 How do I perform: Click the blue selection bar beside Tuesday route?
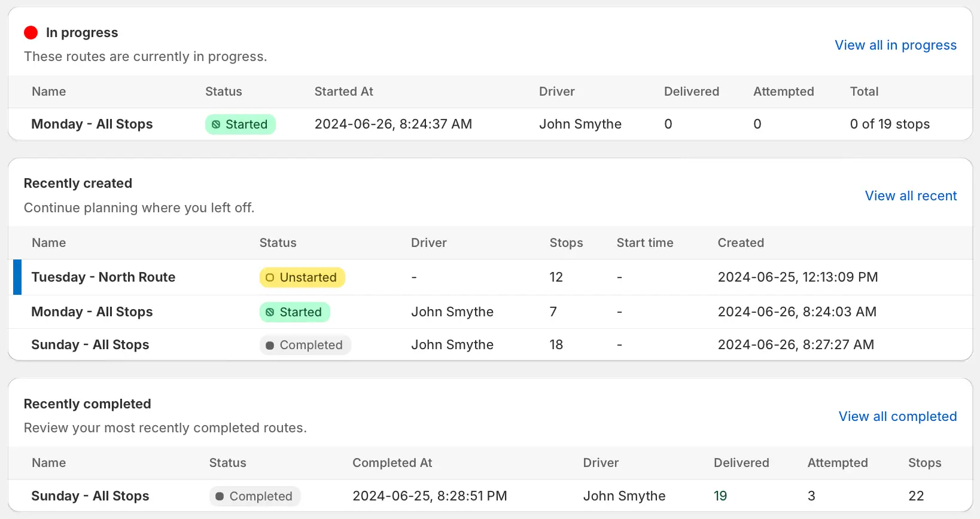[17, 277]
